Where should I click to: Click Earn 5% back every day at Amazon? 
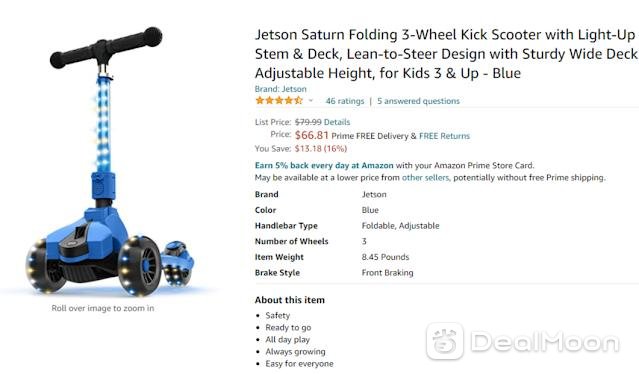coord(324,165)
